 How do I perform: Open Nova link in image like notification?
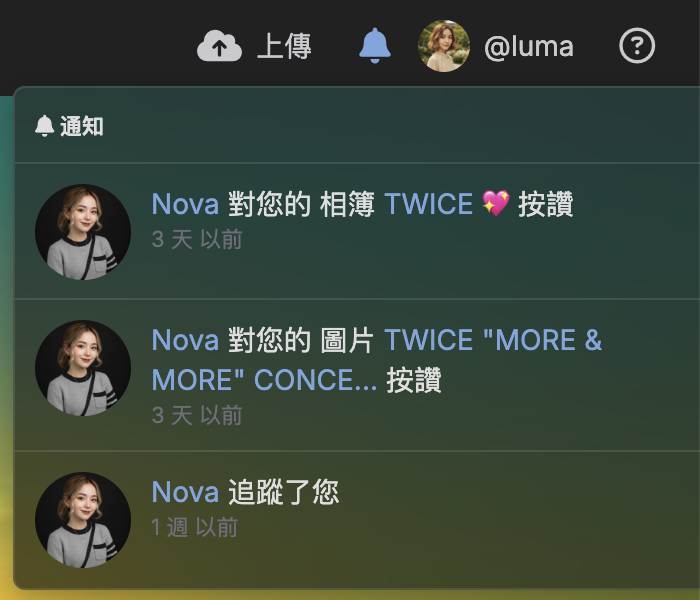point(185,340)
